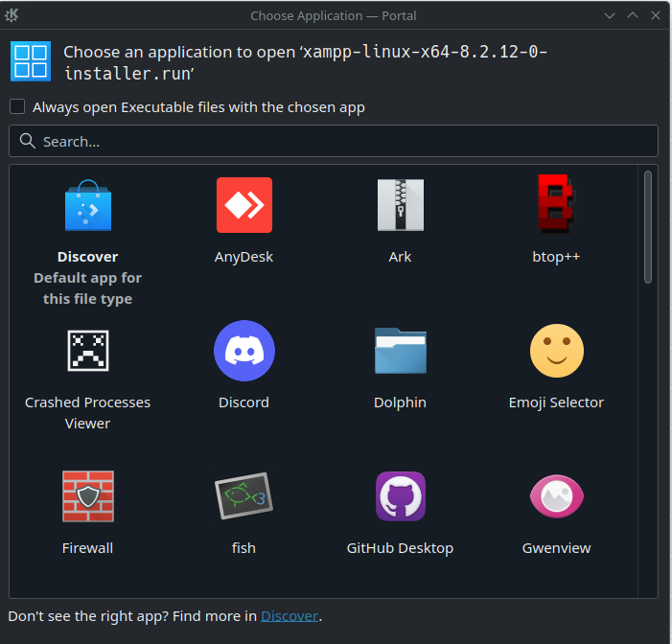Image resolution: width=672 pixels, height=644 pixels.
Task: Click the magnifier icon in search box
Action: pyautogui.click(x=28, y=141)
